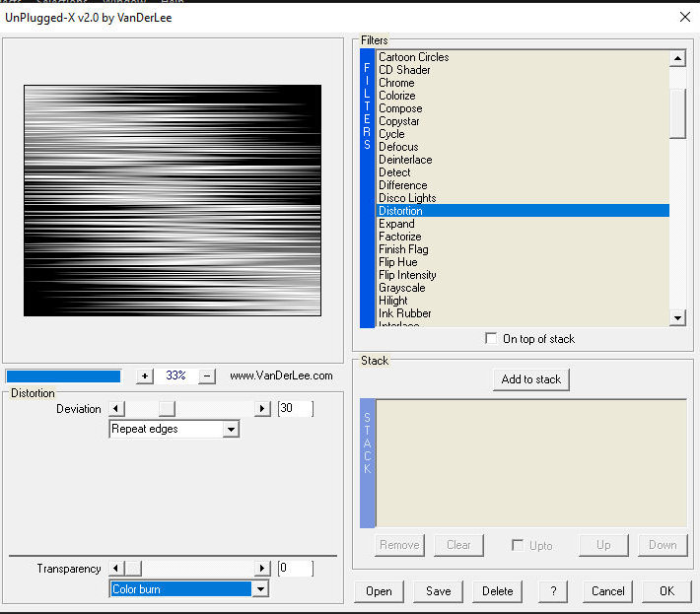The image size is (700, 614).
Task: Expand the Color burn blend dropdown
Action: pyautogui.click(x=260, y=589)
